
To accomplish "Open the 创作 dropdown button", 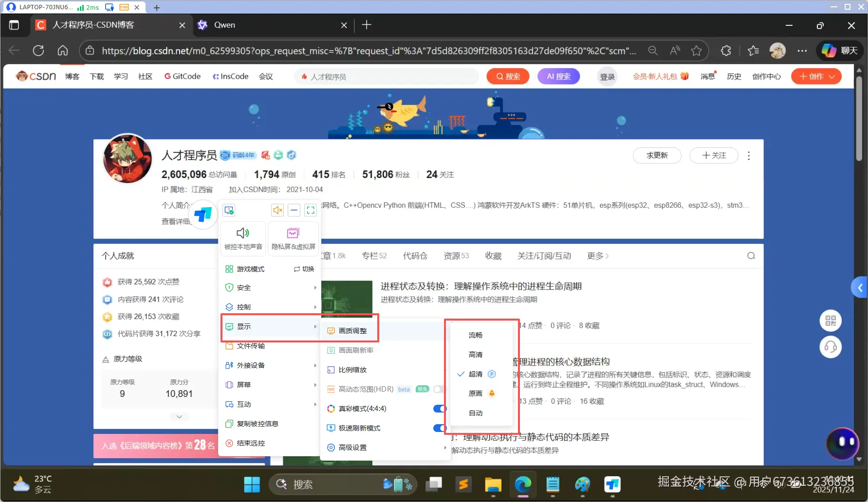I will tap(816, 76).
